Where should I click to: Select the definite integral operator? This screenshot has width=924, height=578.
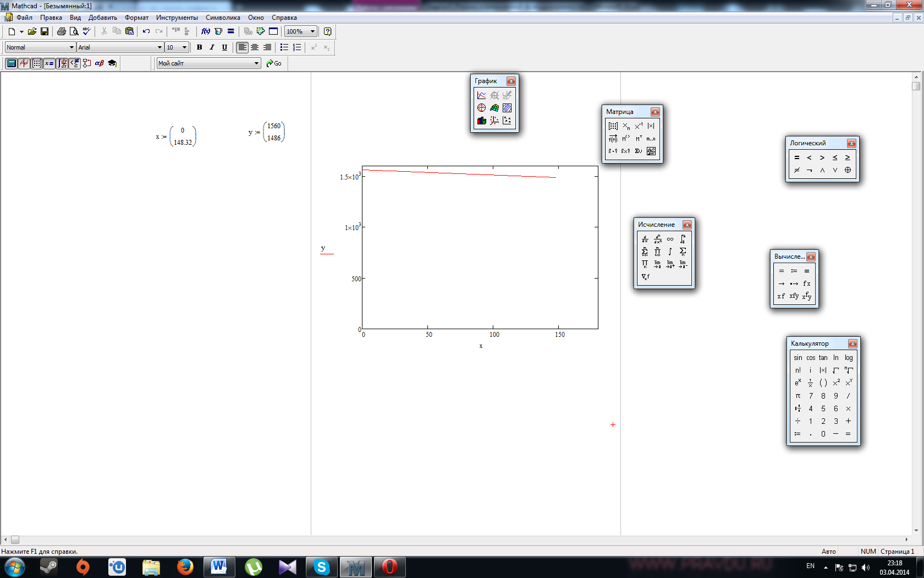(683, 239)
